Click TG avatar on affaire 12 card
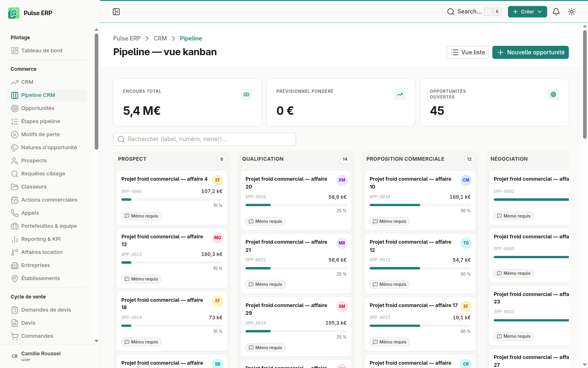This screenshot has width=588, height=368. pyautogui.click(x=466, y=243)
